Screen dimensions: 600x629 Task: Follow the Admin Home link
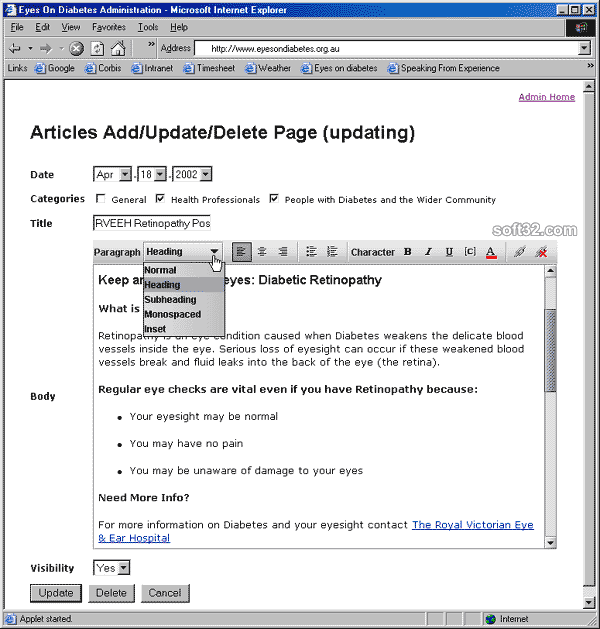[547, 97]
